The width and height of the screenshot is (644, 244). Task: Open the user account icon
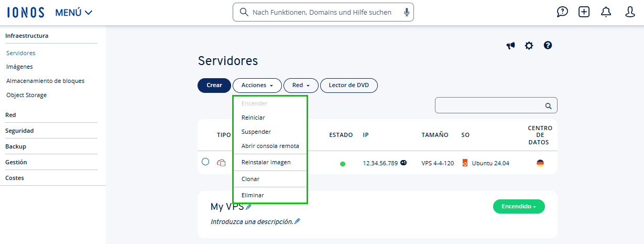pyautogui.click(x=630, y=12)
